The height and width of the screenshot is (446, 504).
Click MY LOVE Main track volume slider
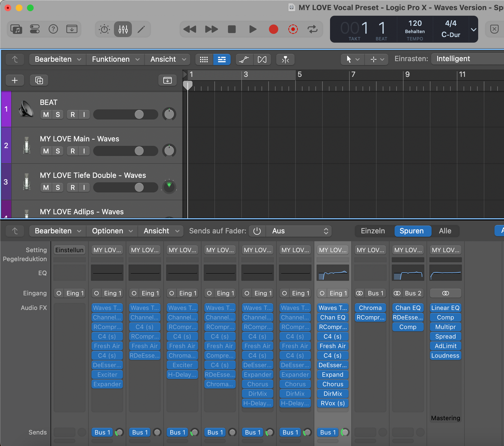[x=126, y=151]
